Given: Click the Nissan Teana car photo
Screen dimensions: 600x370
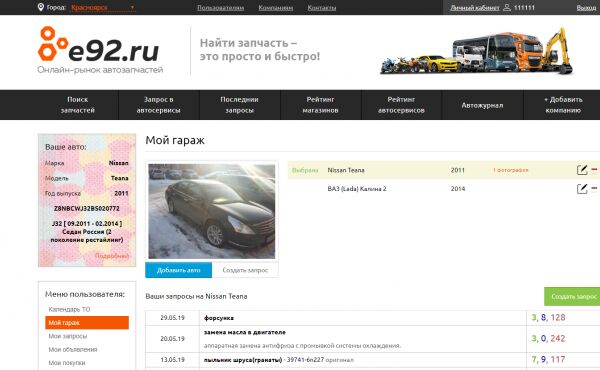Looking at the screenshot, I should click(212, 211).
